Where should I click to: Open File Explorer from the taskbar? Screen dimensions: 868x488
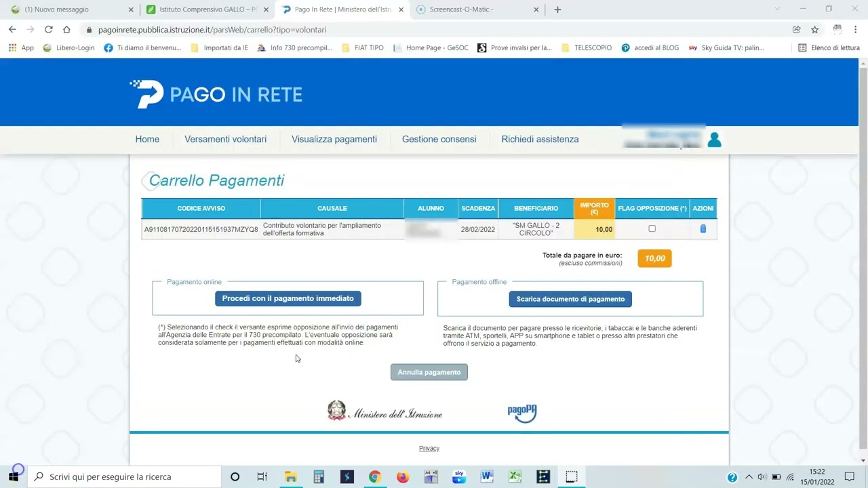(x=290, y=476)
